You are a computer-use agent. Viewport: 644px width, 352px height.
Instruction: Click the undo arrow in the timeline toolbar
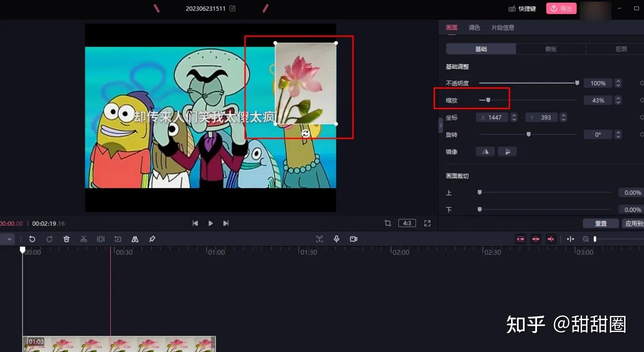click(32, 239)
